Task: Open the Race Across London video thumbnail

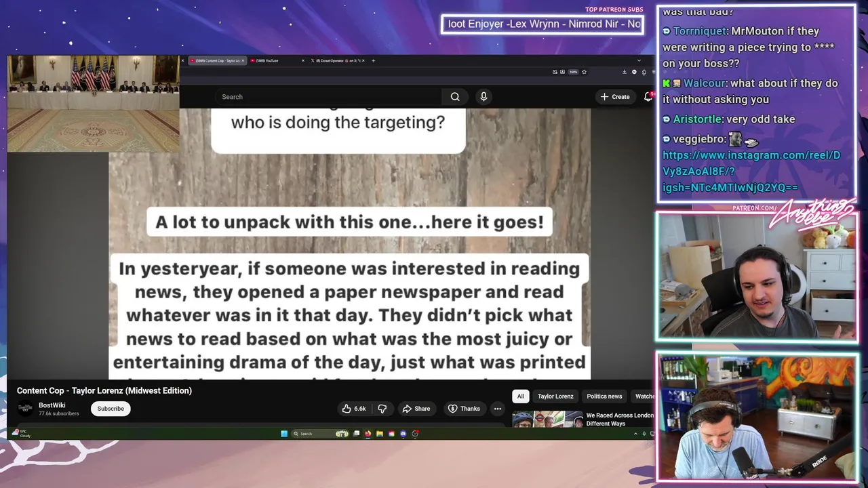Action: pos(547,420)
